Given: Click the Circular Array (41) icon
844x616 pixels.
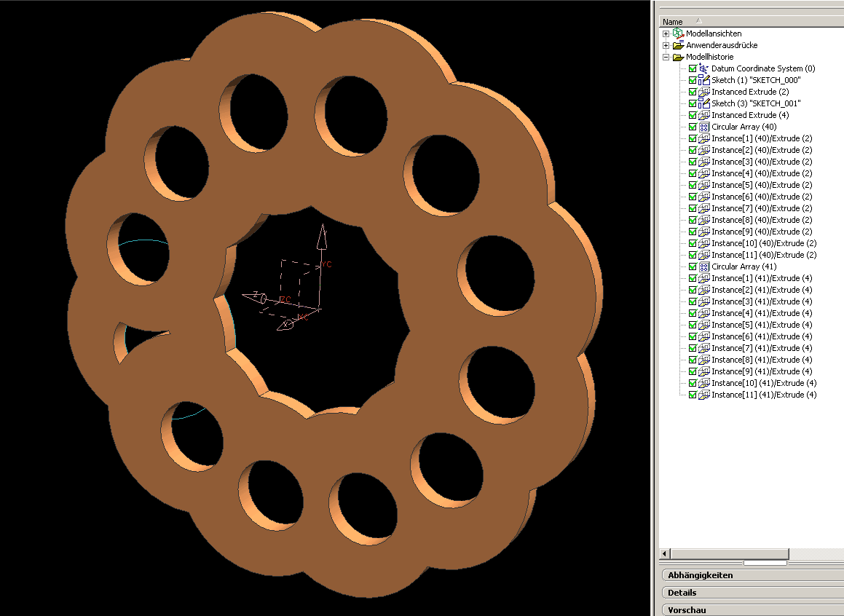Looking at the screenshot, I should point(704,266).
